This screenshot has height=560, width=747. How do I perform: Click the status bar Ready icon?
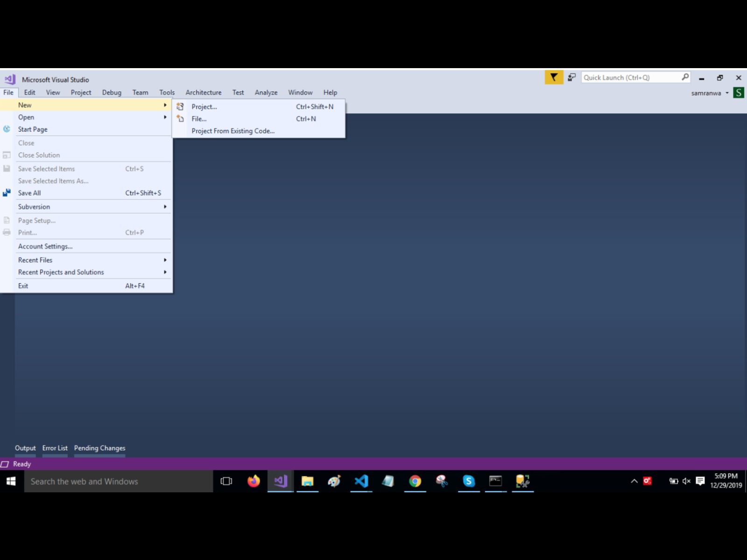tap(5, 464)
